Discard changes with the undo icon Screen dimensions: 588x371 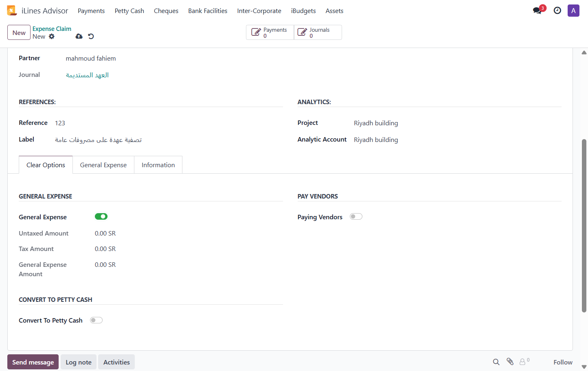(x=91, y=36)
